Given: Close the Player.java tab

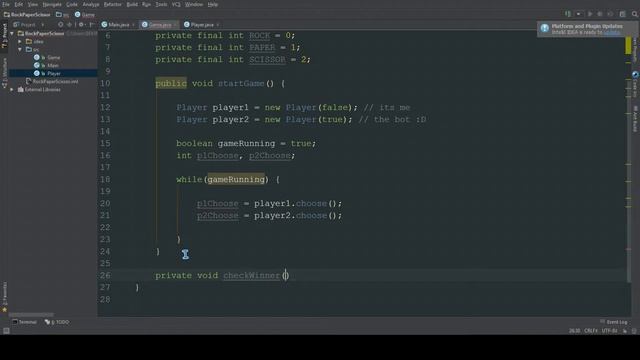Looking at the screenshot, I should [x=218, y=25].
